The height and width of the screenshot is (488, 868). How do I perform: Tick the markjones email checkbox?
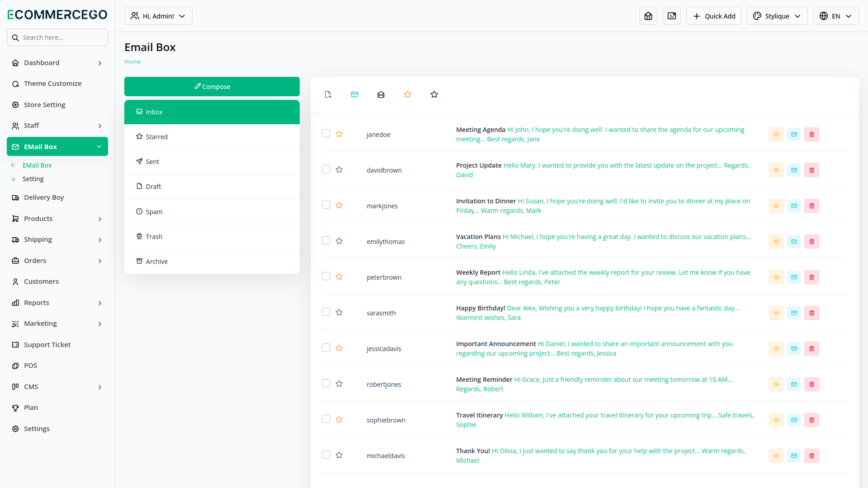pos(326,205)
